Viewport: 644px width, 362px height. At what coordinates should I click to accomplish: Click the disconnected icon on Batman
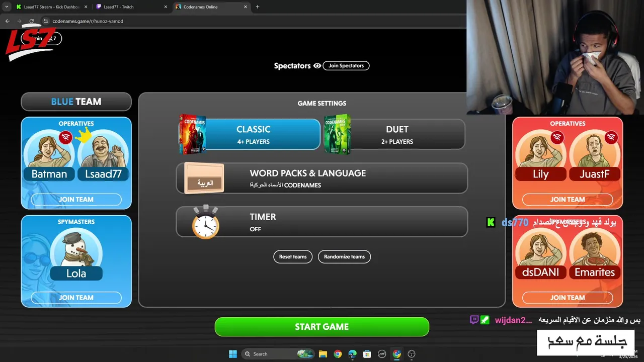coord(65,137)
